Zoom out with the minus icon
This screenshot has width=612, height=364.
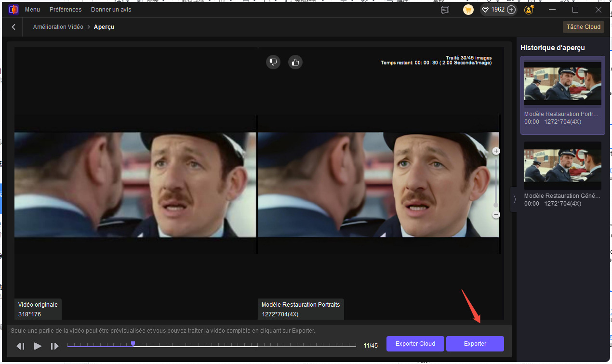click(496, 215)
